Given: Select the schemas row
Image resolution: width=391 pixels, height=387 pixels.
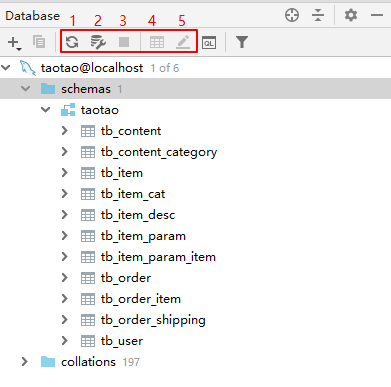Looking at the screenshot, I should [x=195, y=89].
